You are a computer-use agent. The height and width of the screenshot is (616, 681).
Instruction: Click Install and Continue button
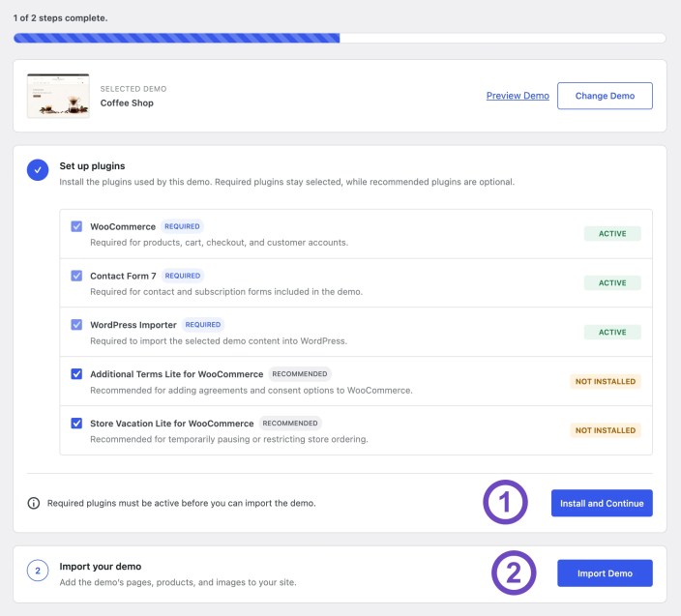[x=602, y=503]
